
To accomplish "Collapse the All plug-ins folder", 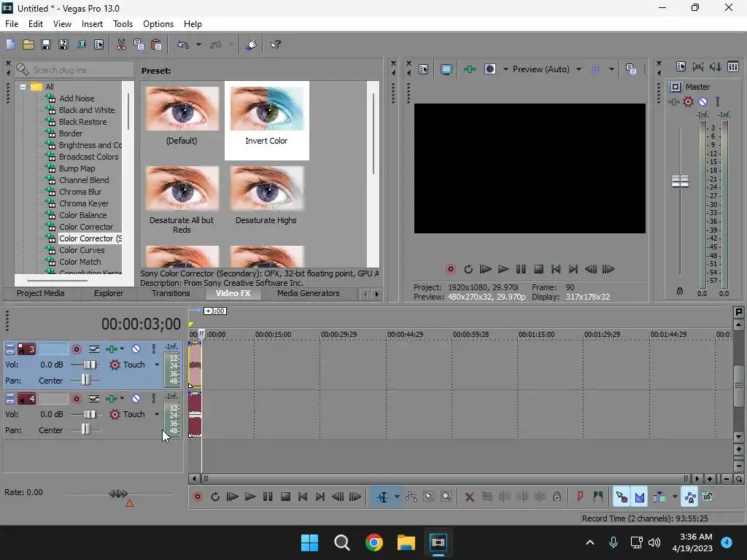I will pyautogui.click(x=23, y=87).
